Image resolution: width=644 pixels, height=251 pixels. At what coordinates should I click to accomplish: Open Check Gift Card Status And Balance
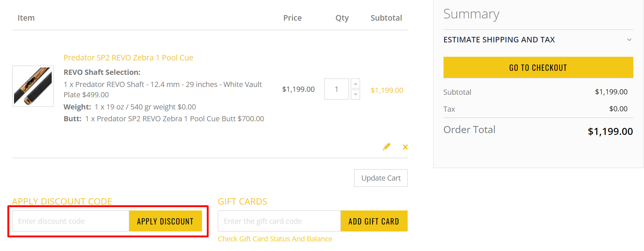[275, 239]
